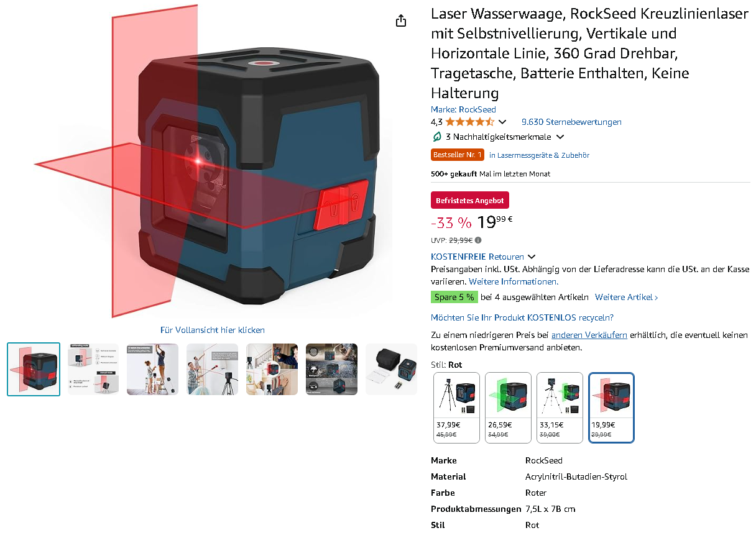Expand the star rating breakdown chevron
This screenshot has width=756, height=533.
click(x=502, y=122)
